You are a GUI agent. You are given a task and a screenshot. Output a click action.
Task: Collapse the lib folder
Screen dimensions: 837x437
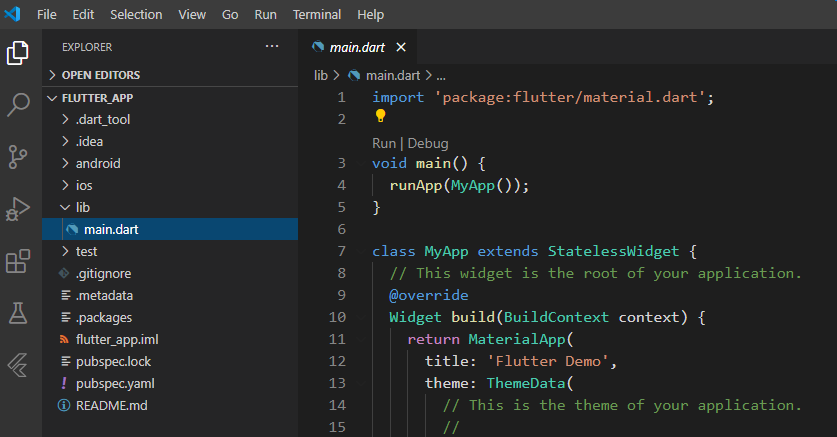pyautogui.click(x=82, y=207)
